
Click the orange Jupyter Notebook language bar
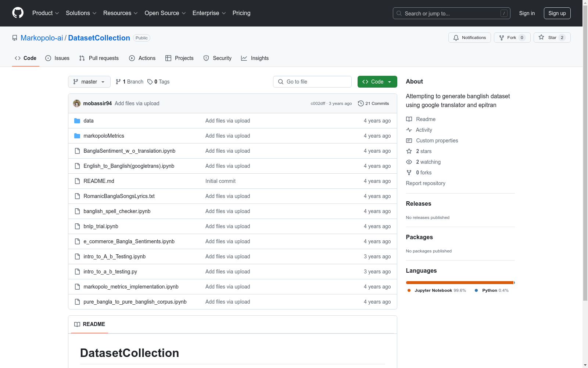460,283
